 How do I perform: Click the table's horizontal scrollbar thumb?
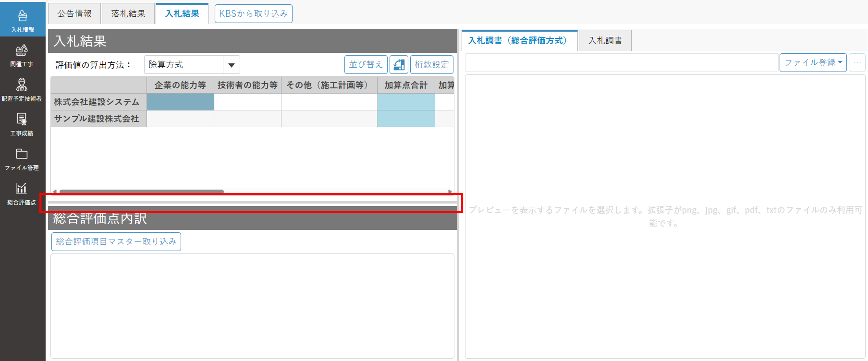pyautogui.click(x=141, y=191)
